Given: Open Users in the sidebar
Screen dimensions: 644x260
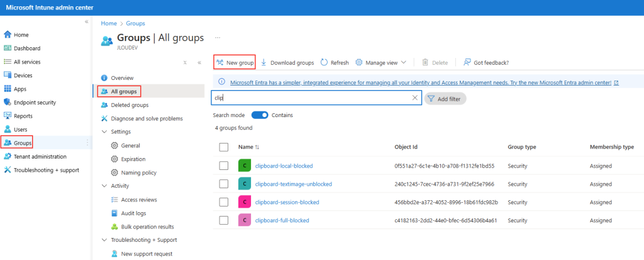Looking at the screenshot, I should click(x=21, y=130).
